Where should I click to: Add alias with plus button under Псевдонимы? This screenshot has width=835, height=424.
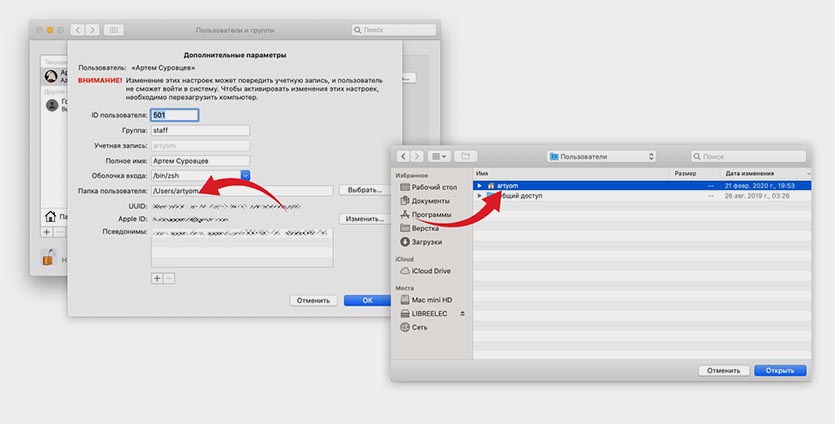[157, 279]
